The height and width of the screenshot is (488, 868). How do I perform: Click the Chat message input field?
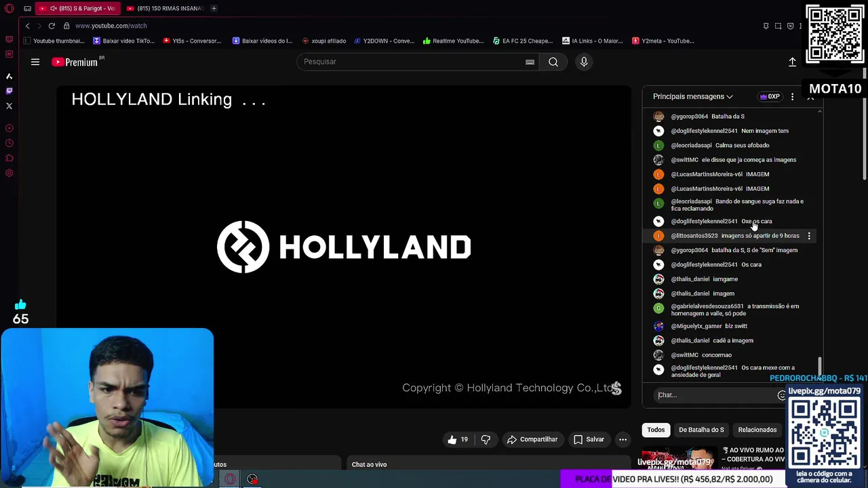(715, 395)
